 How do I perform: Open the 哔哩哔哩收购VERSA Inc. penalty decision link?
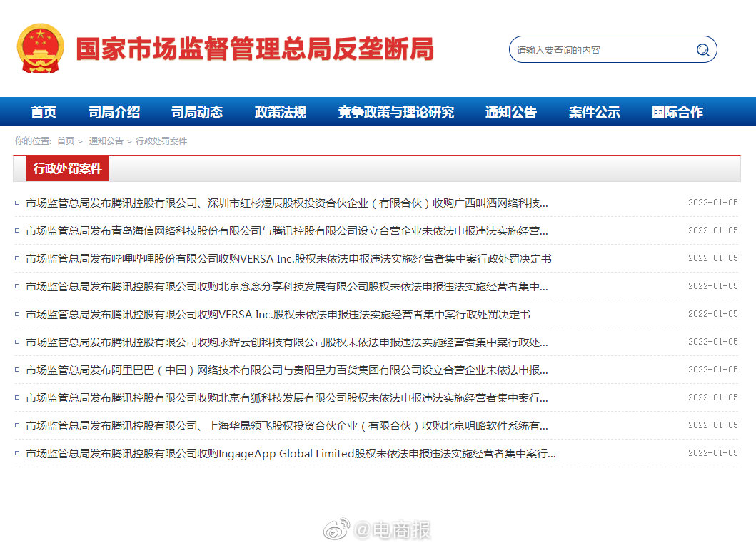pyautogui.click(x=286, y=258)
